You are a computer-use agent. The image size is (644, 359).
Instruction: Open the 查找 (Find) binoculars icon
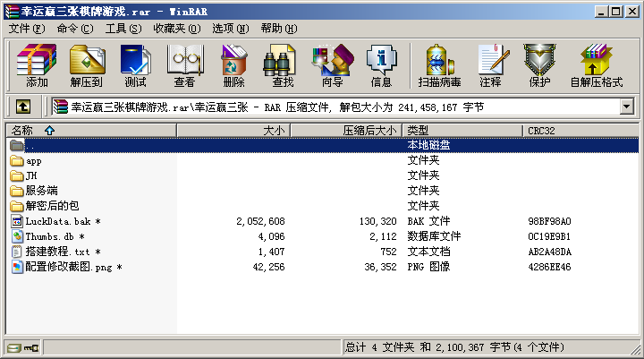pos(283,66)
